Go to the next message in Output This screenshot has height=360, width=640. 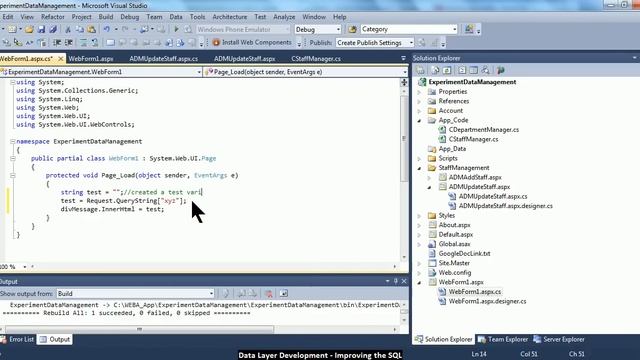click(x=253, y=293)
